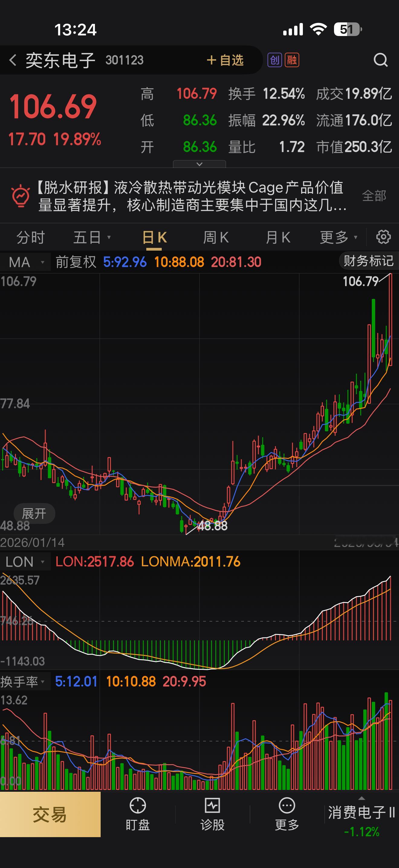Change 前复权 adjustment mode

pos(76,262)
